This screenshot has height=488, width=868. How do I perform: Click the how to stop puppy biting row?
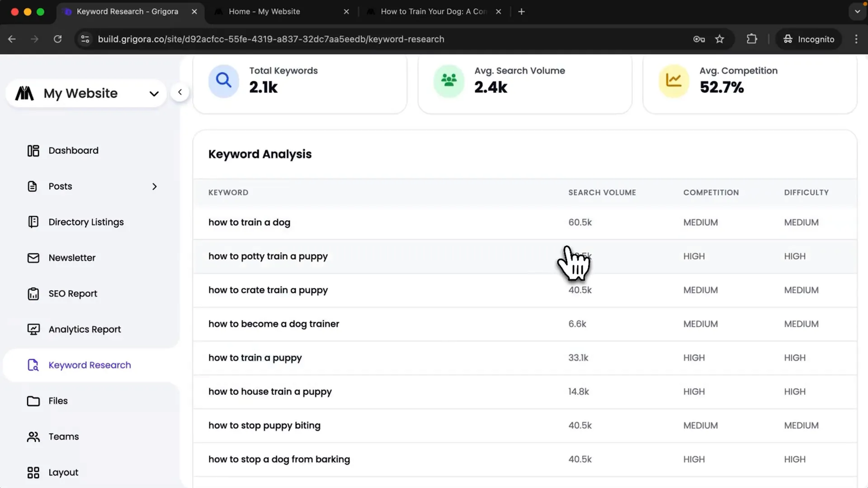tap(264, 426)
